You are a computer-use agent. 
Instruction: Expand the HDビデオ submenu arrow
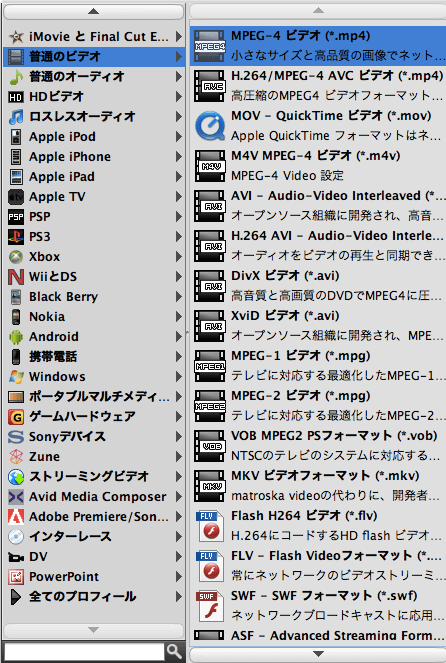[x=179, y=97]
